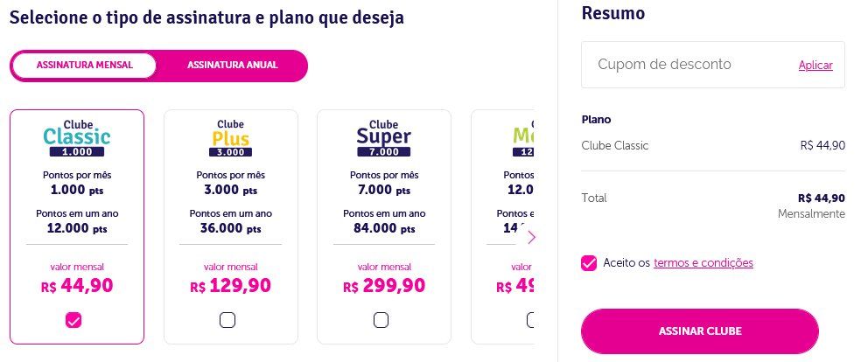Select the Clube Super card's 84.000 pts
Viewport: 868px width, 362px height.
click(384, 228)
